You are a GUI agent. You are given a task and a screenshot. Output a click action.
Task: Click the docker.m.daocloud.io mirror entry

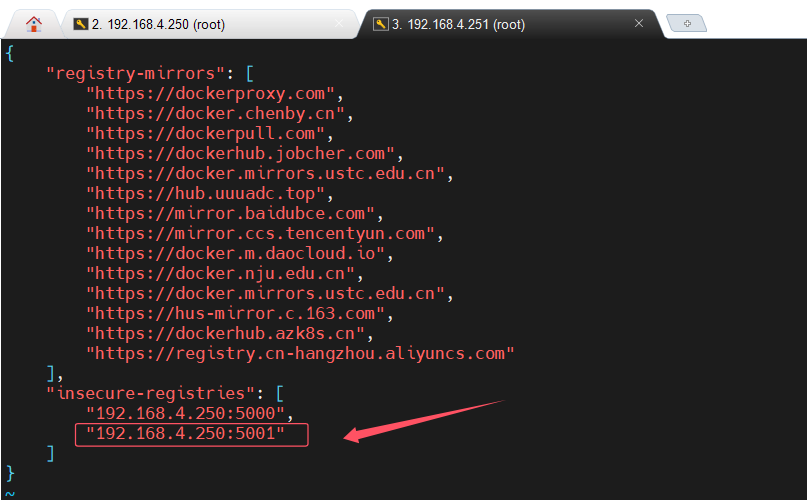[x=240, y=253]
